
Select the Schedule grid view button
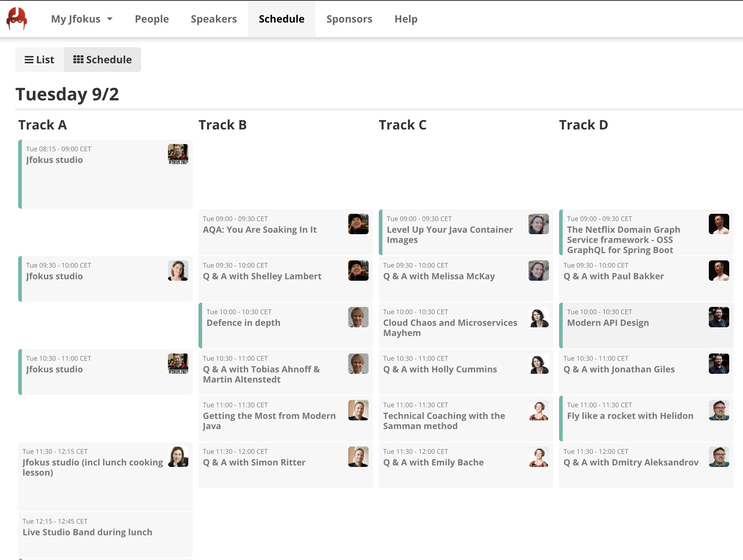(103, 60)
